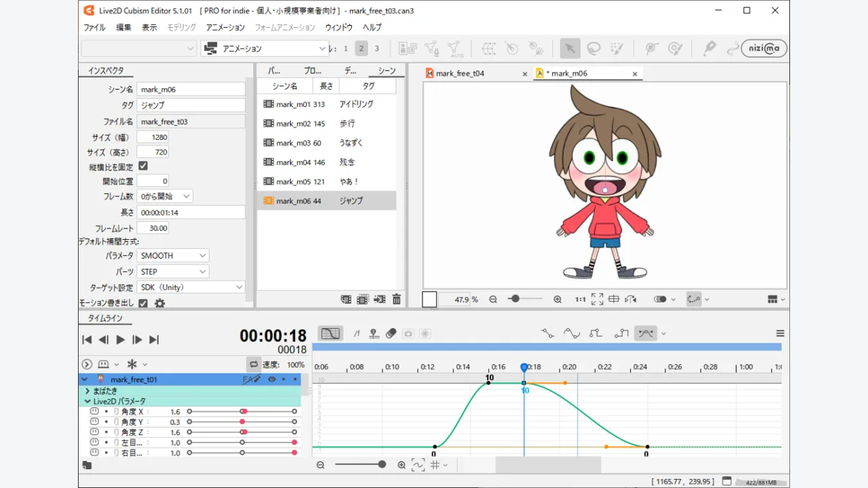Open the アニメーション workspace dropdown

tap(265, 48)
